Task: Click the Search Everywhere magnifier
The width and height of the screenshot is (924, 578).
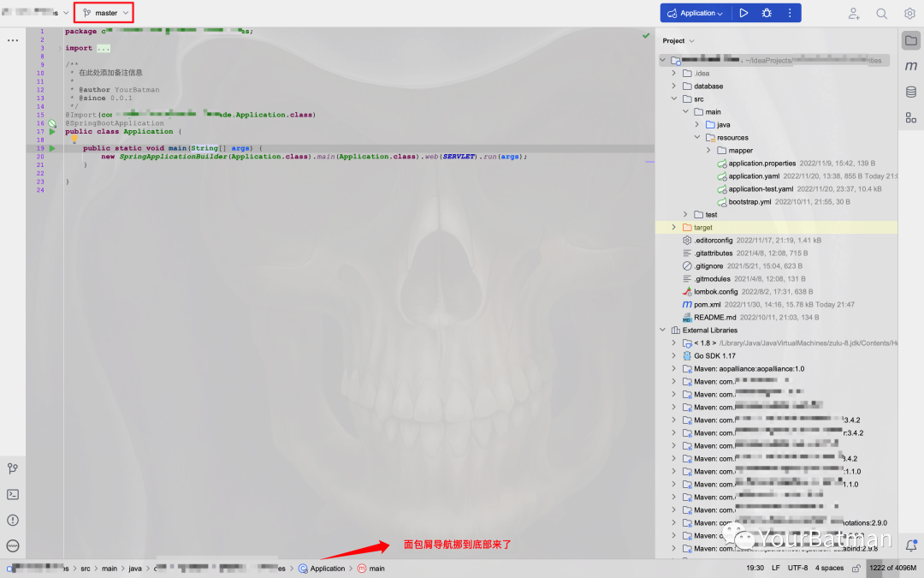Action: pos(881,14)
